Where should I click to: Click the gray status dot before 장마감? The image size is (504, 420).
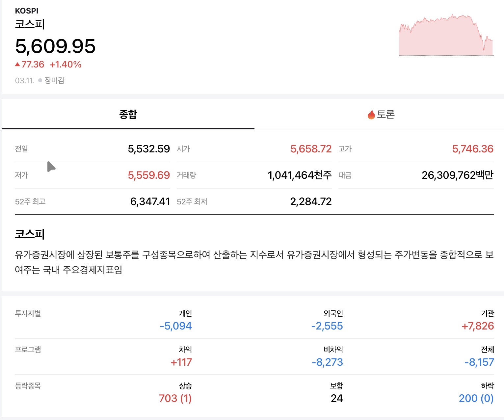click(40, 80)
